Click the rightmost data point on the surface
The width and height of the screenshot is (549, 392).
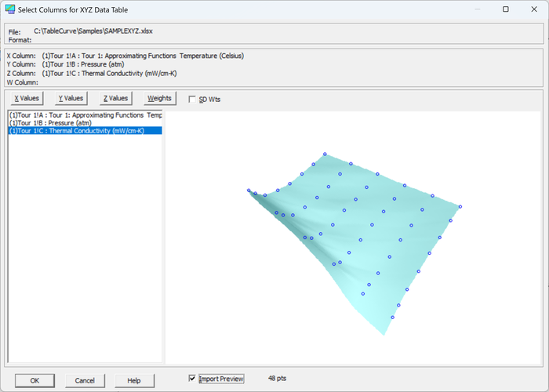[460, 206]
